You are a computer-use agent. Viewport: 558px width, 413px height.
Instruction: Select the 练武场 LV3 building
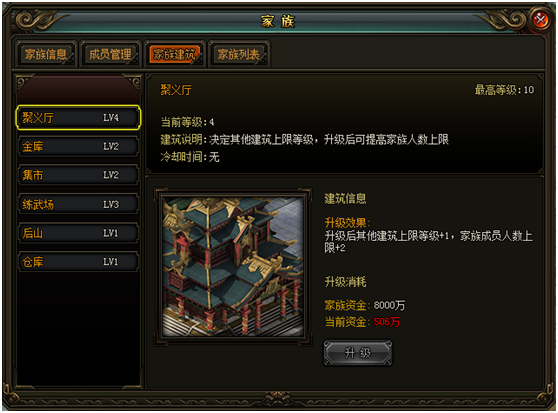78,204
